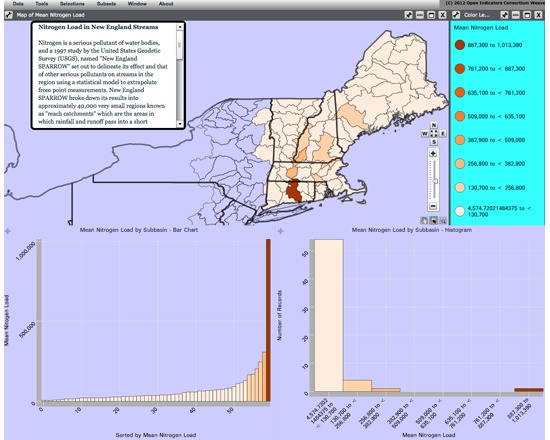The height and width of the screenshot is (440, 550).
Task: Click the map zoom out minus button
Action: (x=433, y=206)
